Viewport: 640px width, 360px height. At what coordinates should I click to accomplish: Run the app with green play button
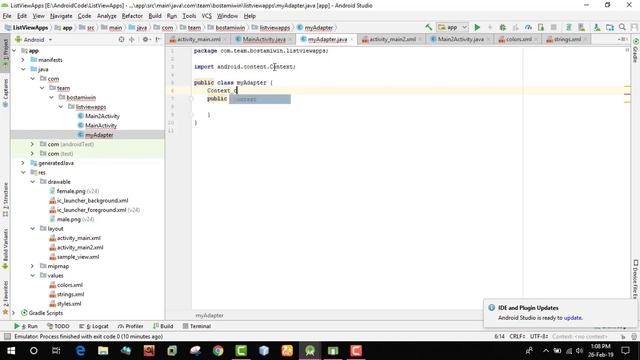[477, 27]
